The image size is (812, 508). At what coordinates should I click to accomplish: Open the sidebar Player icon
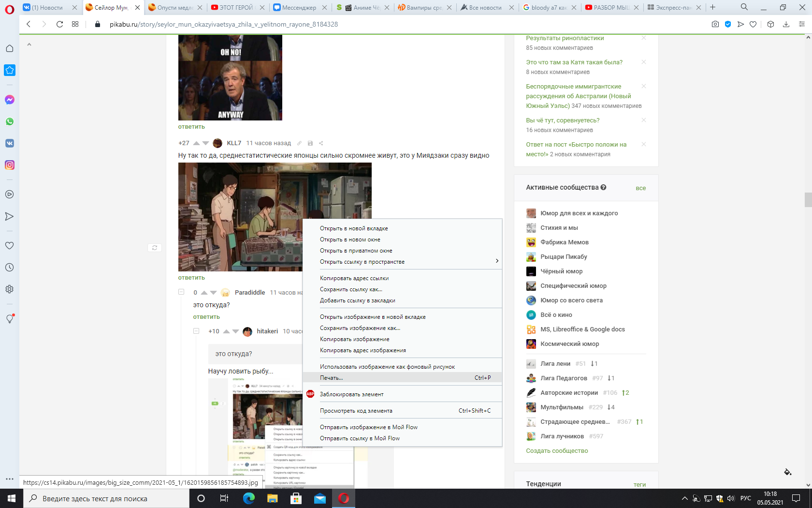pyautogui.click(x=9, y=194)
